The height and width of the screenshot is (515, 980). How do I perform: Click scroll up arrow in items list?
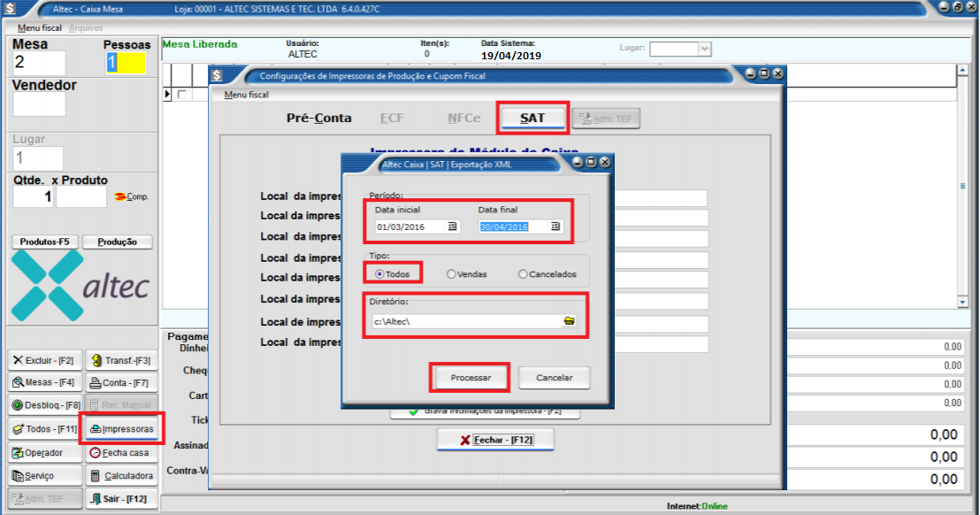tap(962, 71)
